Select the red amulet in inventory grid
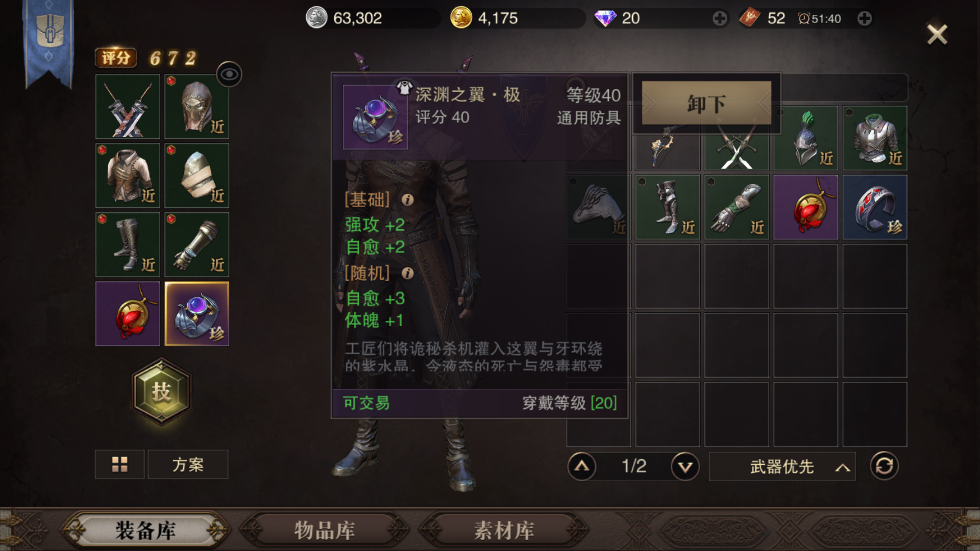 [x=805, y=207]
